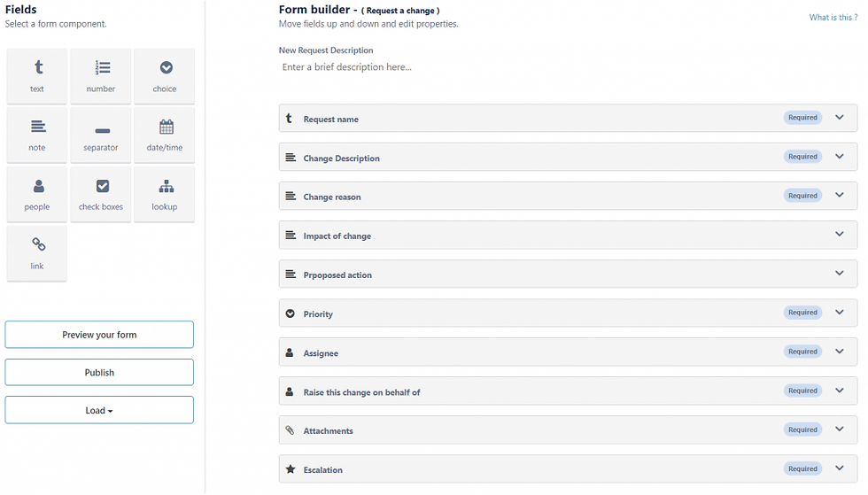Insert a note field component
The image size is (868, 495).
coord(37,135)
